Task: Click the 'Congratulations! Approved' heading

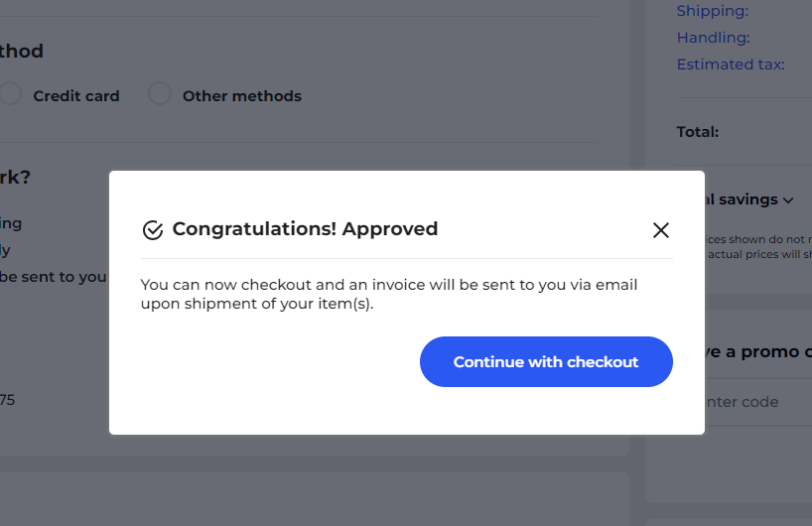Action: click(x=305, y=229)
